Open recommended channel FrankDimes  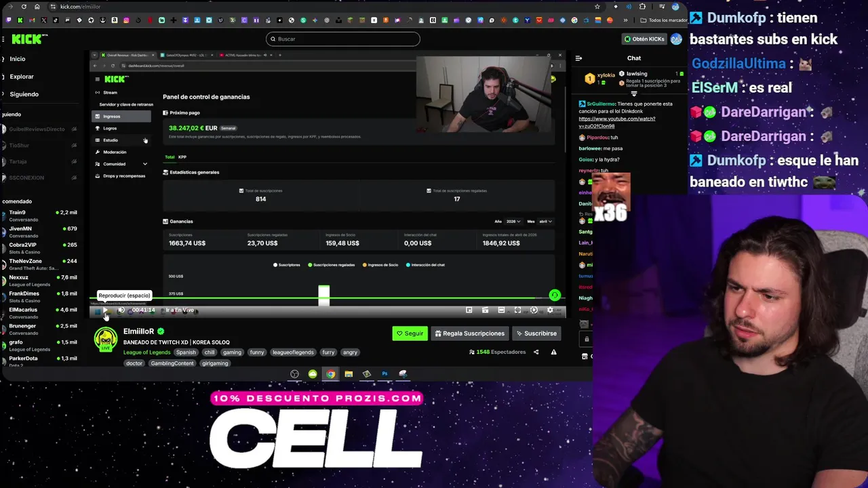point(39,297)
